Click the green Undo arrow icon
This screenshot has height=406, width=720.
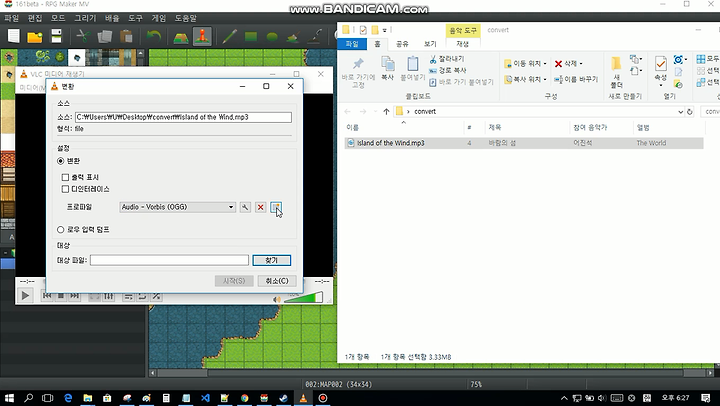click(x=154, y=36)
